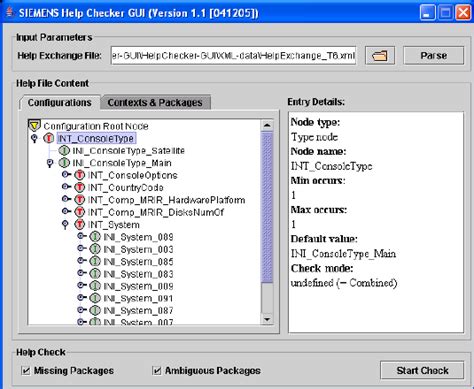The image size is (474, 389).
Task: Click the tree scrollbar down arrow
Action: [x=267, y=319]
